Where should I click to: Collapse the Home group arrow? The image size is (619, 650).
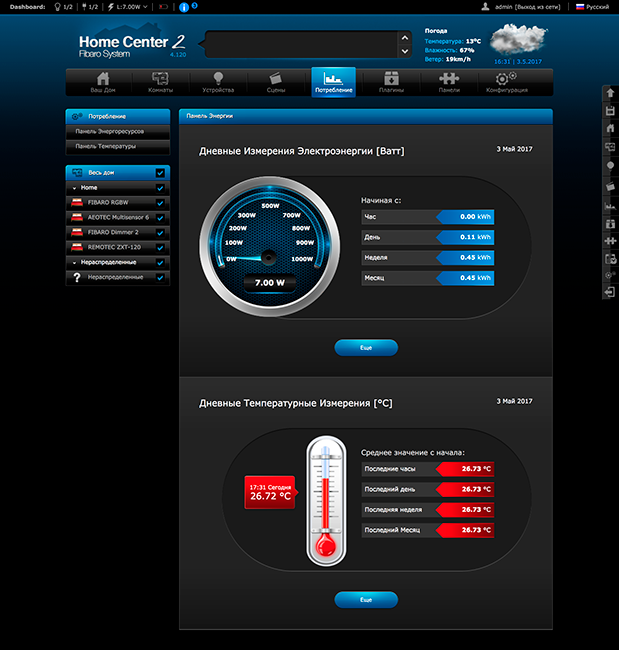[x=74, y=188]
